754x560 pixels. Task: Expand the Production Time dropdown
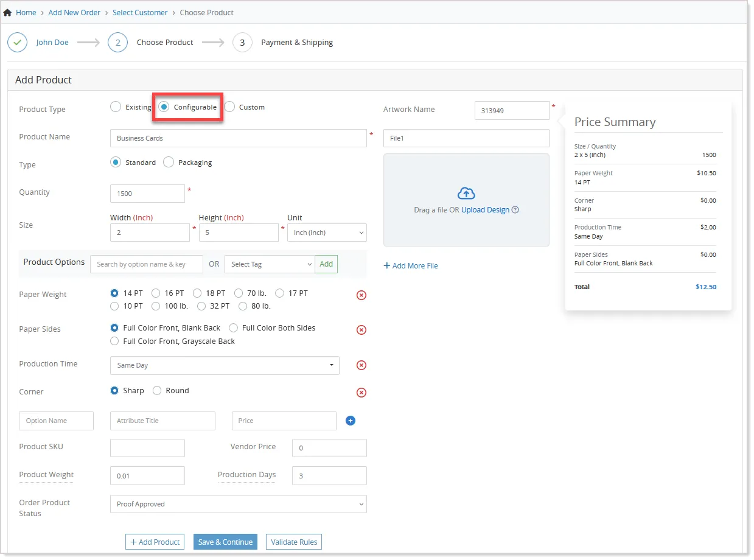click(225, 365)
